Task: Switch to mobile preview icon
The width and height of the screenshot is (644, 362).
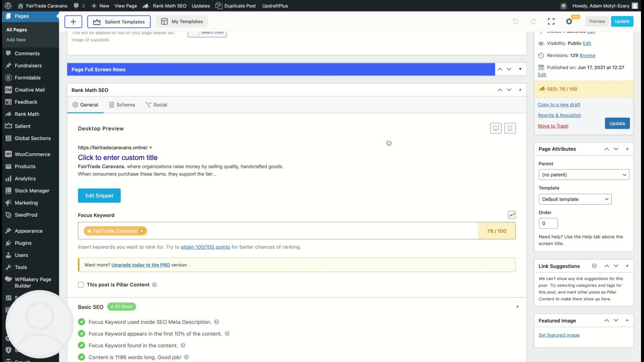Action: click(x=510, y=128)
